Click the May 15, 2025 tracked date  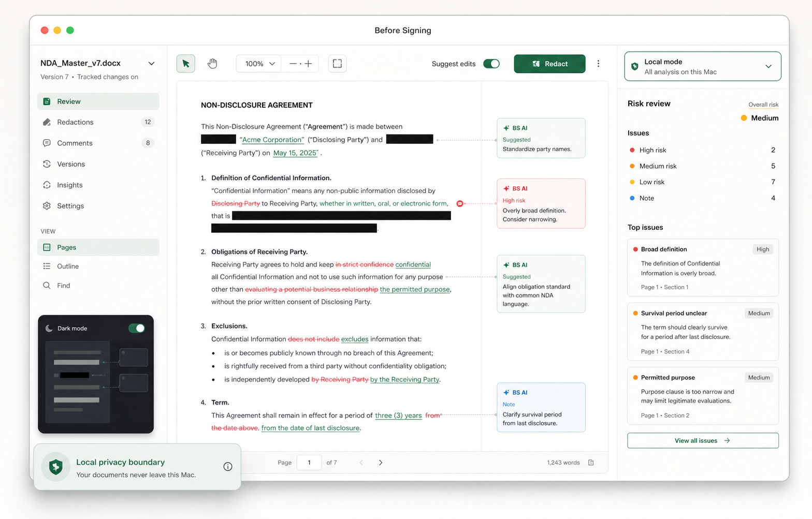[295, 153]
